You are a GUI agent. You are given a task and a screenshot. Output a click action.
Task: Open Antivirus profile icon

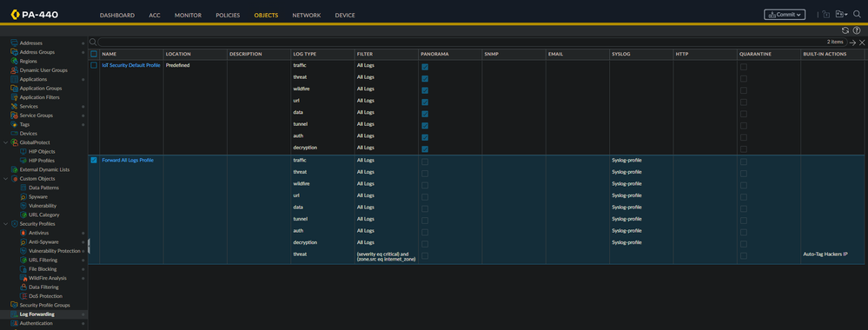pyautogui.click(x=23, y=233)
